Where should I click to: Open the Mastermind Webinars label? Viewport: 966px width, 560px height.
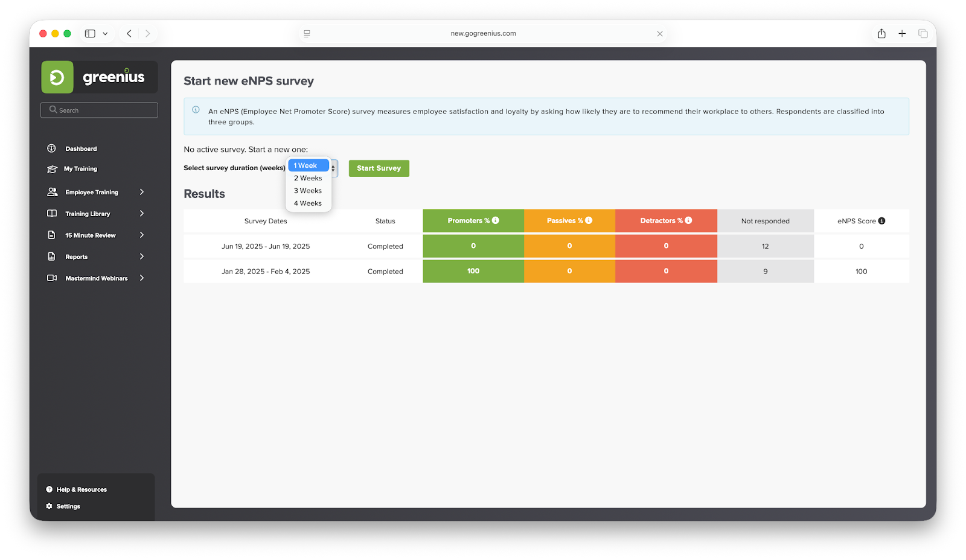pos(97,278)
